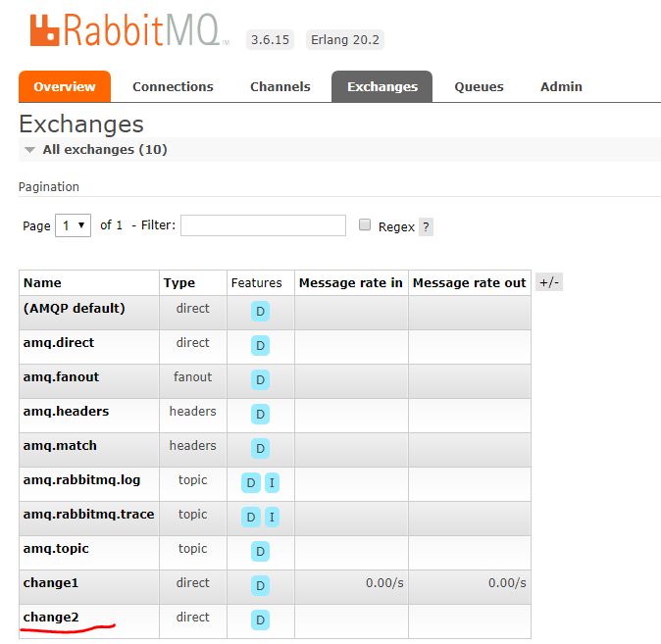Click change1 message rate in 0.00/s
661x644 pixels.
pos(384,583)
